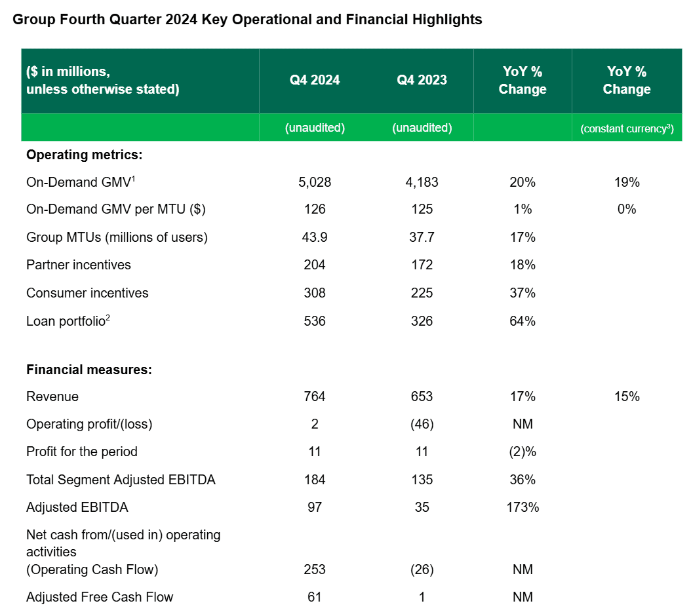This screenshot has width=691, height=616.
Task: Click the value '61' for Adjusted Free Cash Flow
Action: [315, 596]
